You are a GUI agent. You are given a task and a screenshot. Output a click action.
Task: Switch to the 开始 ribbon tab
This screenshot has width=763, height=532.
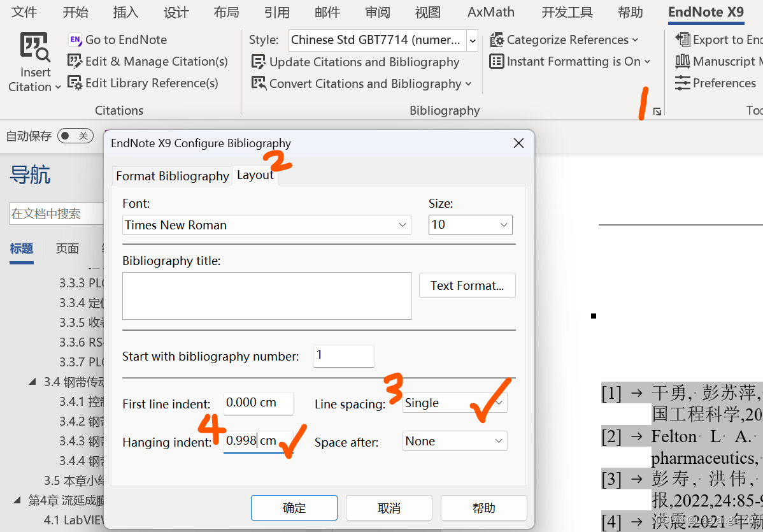coord(75,11)
